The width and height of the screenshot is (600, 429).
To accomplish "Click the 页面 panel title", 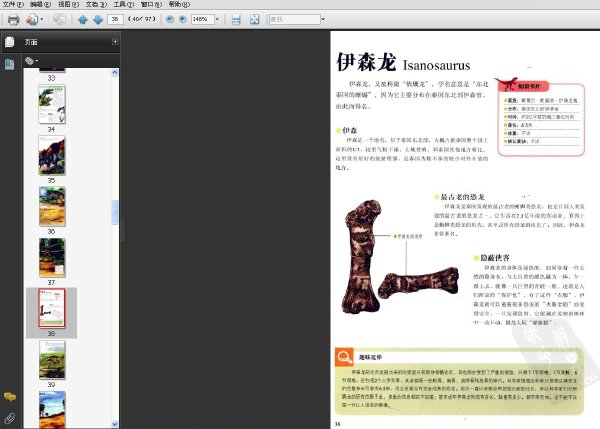I will point(31,42).
